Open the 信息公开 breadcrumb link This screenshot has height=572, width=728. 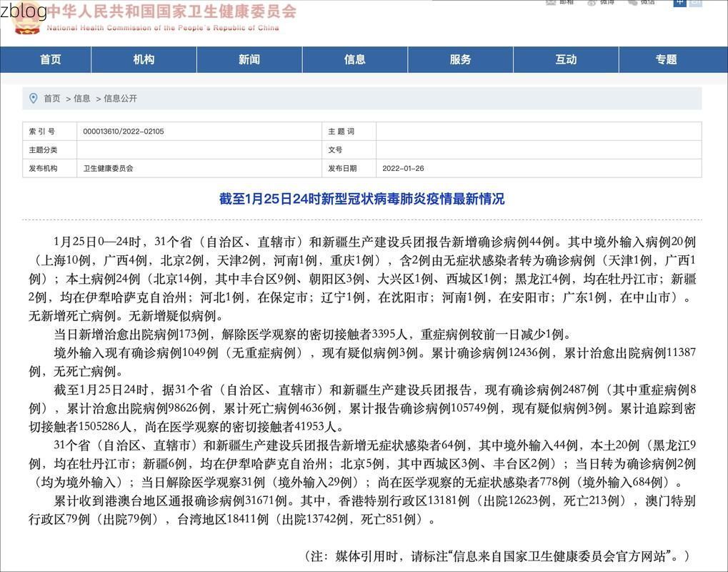click(123, 98)
